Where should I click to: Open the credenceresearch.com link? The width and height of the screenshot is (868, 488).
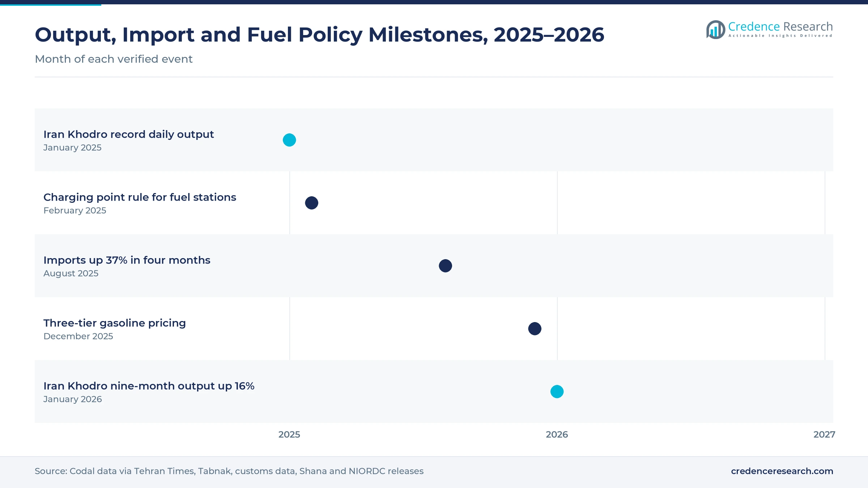(782, 471)
